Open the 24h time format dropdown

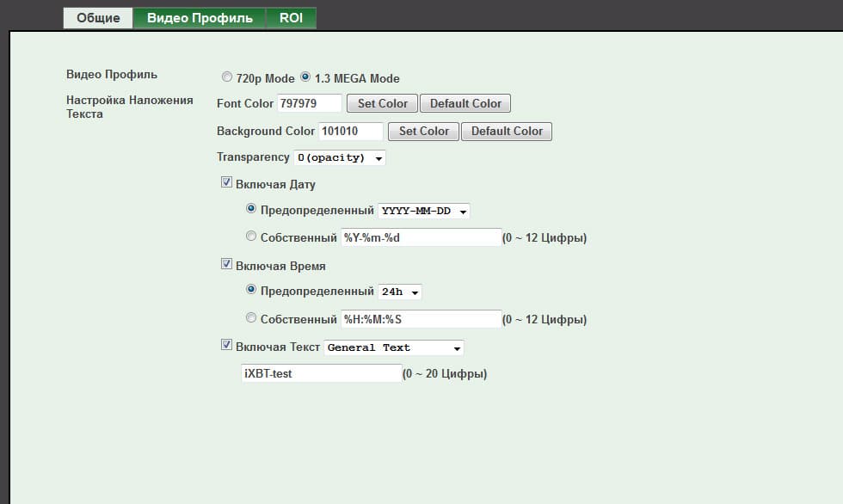click(400, 292)
